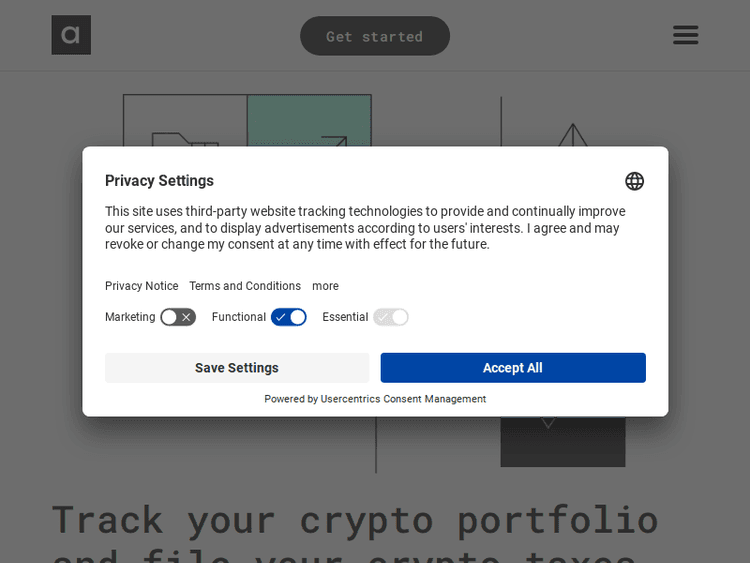Enable the Marketing consent toggle
The image size is (750, 563).
tap(178, 317)
